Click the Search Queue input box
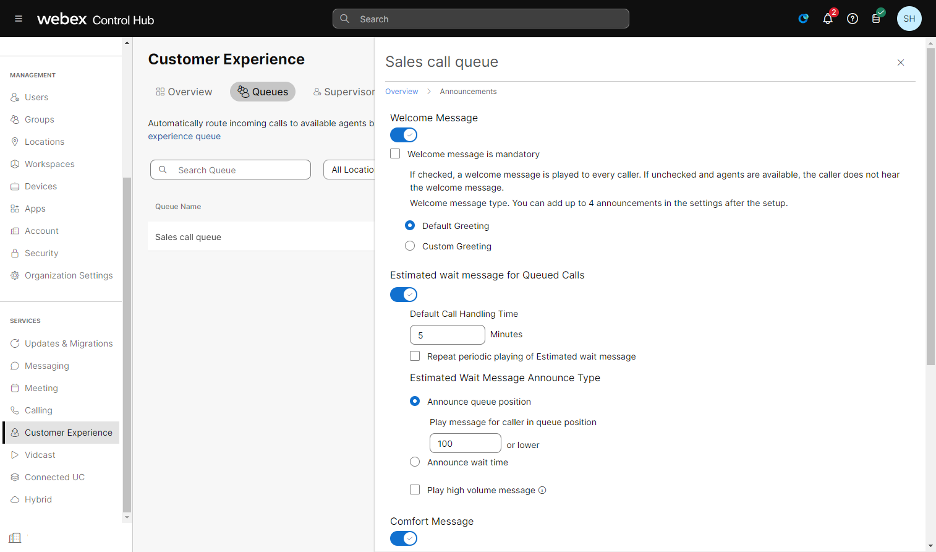 tap(230, 170)
